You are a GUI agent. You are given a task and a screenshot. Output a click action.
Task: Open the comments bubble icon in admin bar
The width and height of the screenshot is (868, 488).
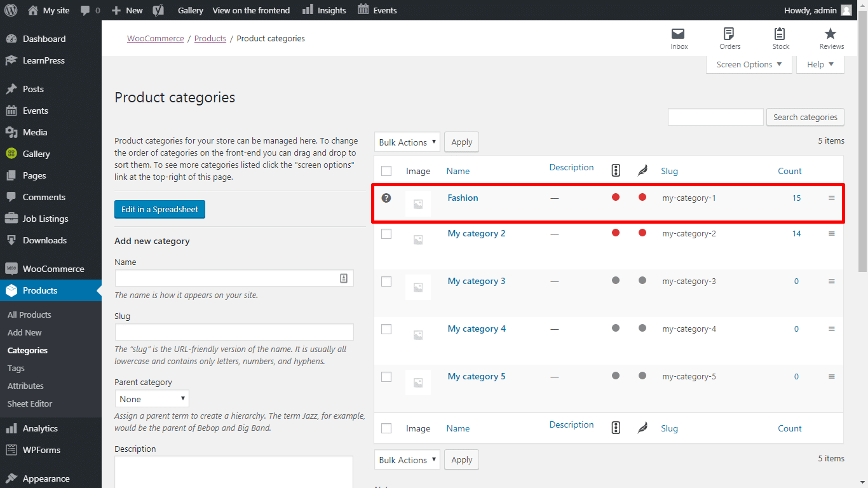(x=85, y=10)
